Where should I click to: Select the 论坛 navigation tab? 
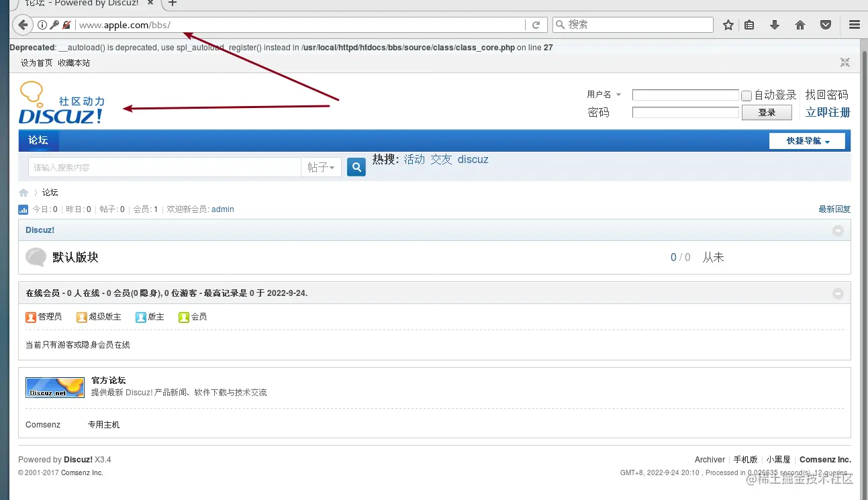pos(38,140)
